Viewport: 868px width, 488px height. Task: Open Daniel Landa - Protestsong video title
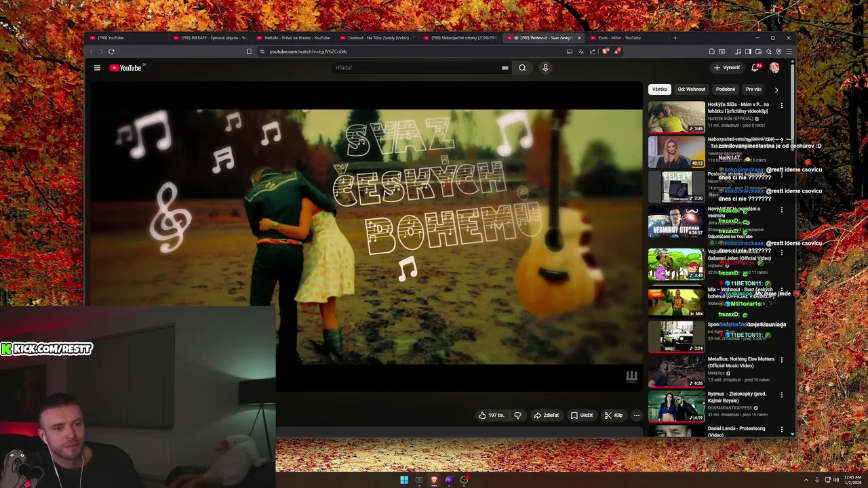coord(736,431)
